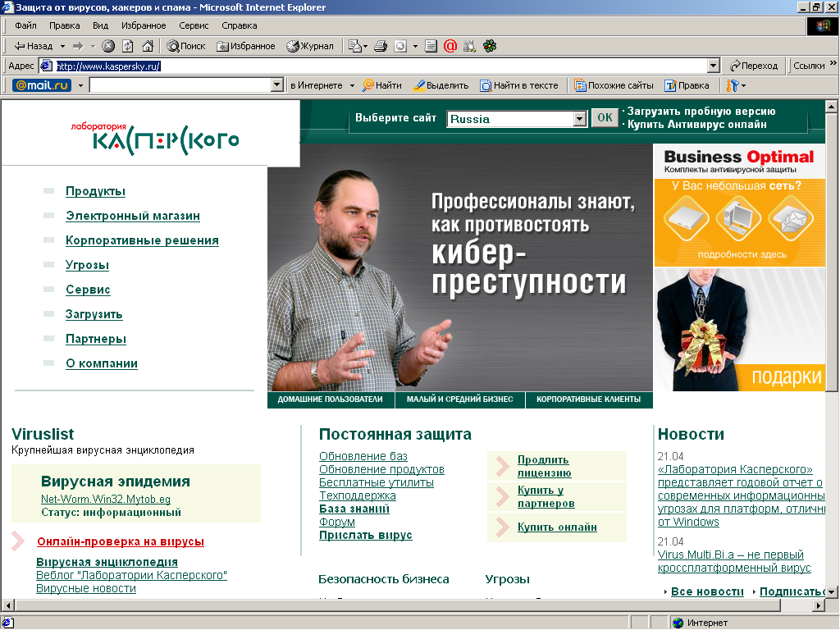
Task: Open the Edit icon's dropdown arrow
Action: click(415, 46)
